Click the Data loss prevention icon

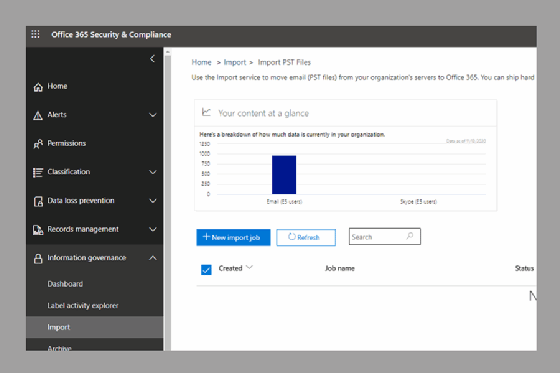tap(38, 201)
